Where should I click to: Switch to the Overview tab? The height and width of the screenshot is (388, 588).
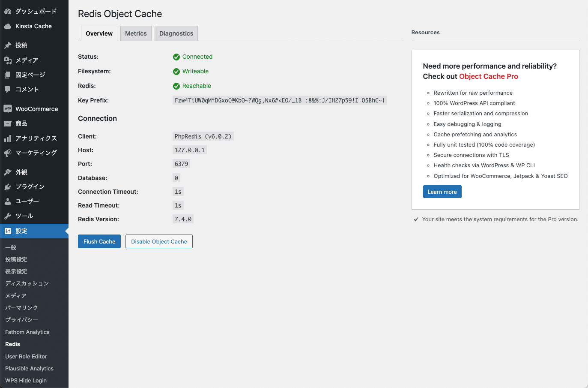pos(99,33)
